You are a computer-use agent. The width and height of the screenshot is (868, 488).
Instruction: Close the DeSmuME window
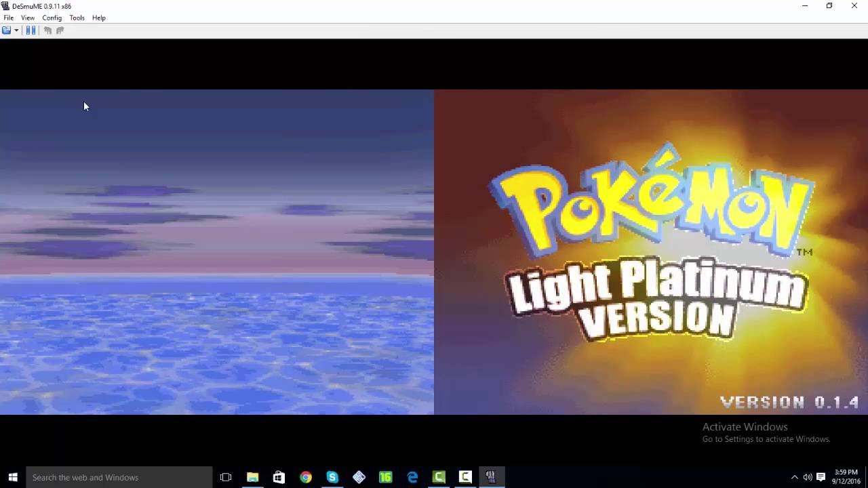pos(854,6)
